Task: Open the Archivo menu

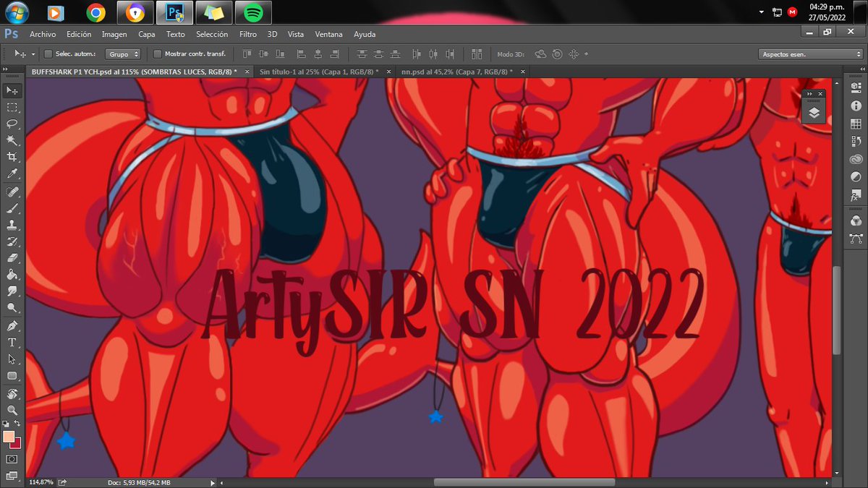Action: [43, 34]
